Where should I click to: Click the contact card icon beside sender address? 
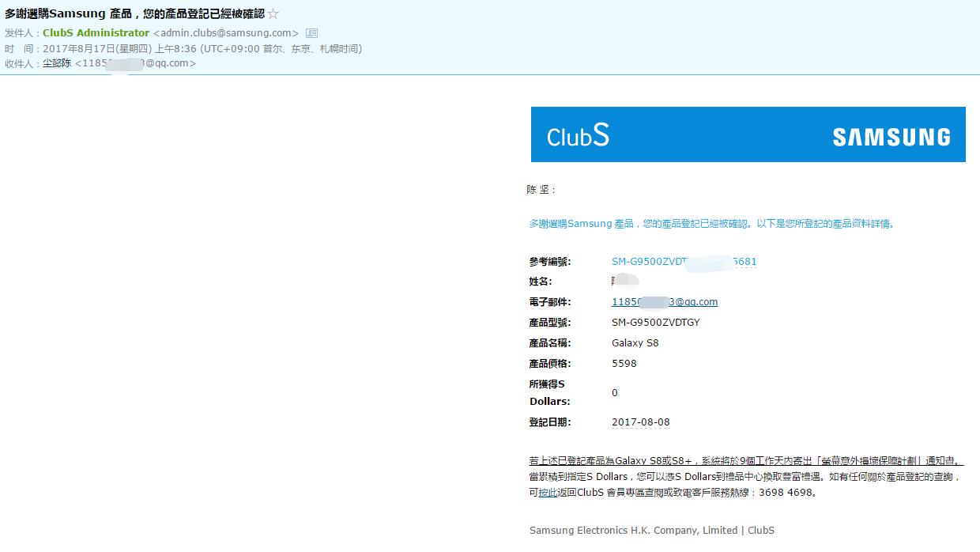point(310,32)
